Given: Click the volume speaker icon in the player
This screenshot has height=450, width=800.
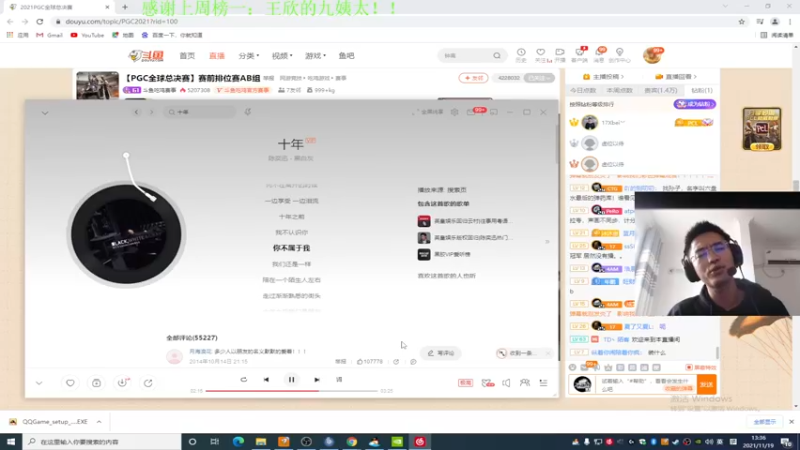Looking at the screenshot, I should [x=506, y=383].
